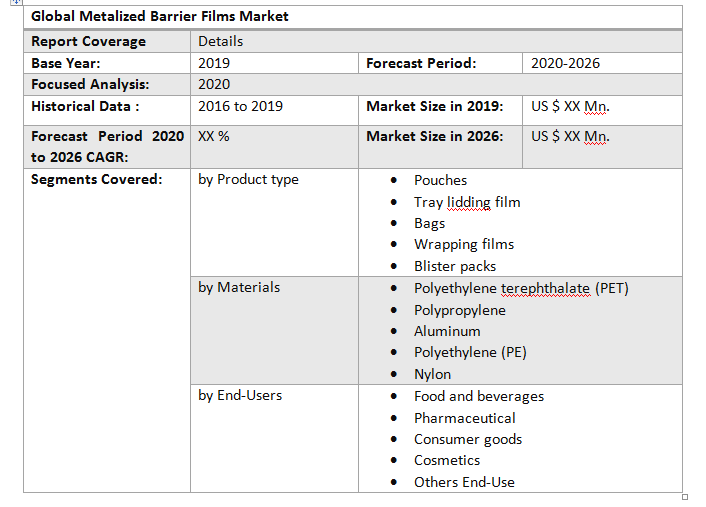Click the underlined word "terephthalate"
The width and height of the screenshot is (706, 507).
pos(545,288)
